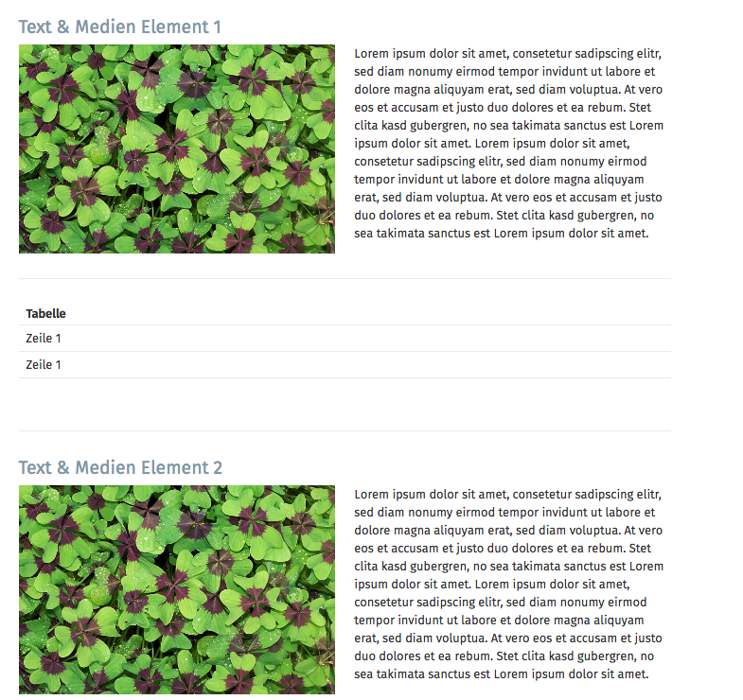Click the "Tabelle" table header

[46, 314]
